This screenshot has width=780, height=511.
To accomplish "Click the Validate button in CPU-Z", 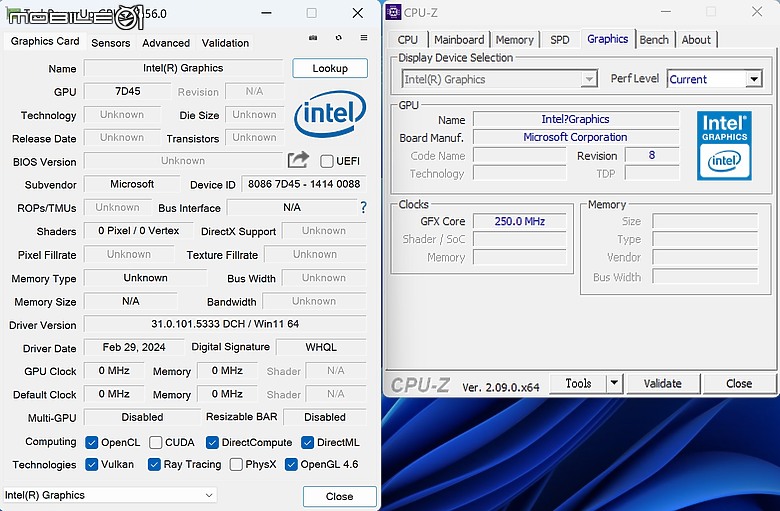I will tap(663, 383).
